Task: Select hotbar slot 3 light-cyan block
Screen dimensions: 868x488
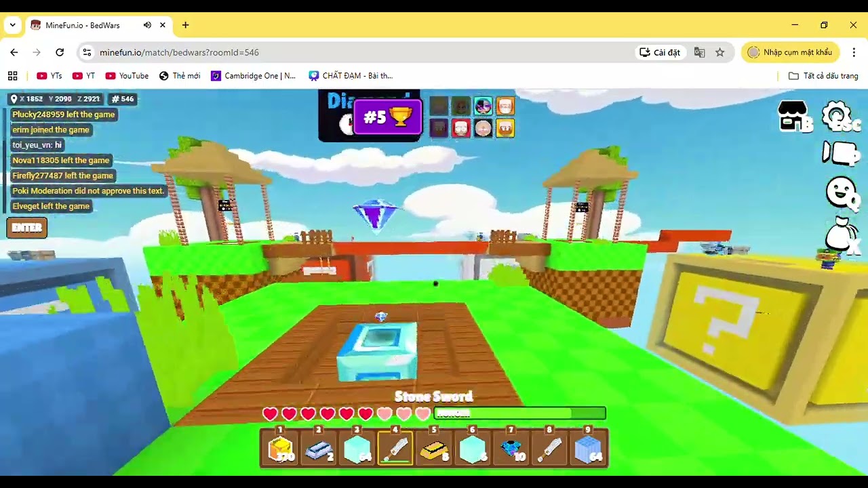Action: coord(357,447)
